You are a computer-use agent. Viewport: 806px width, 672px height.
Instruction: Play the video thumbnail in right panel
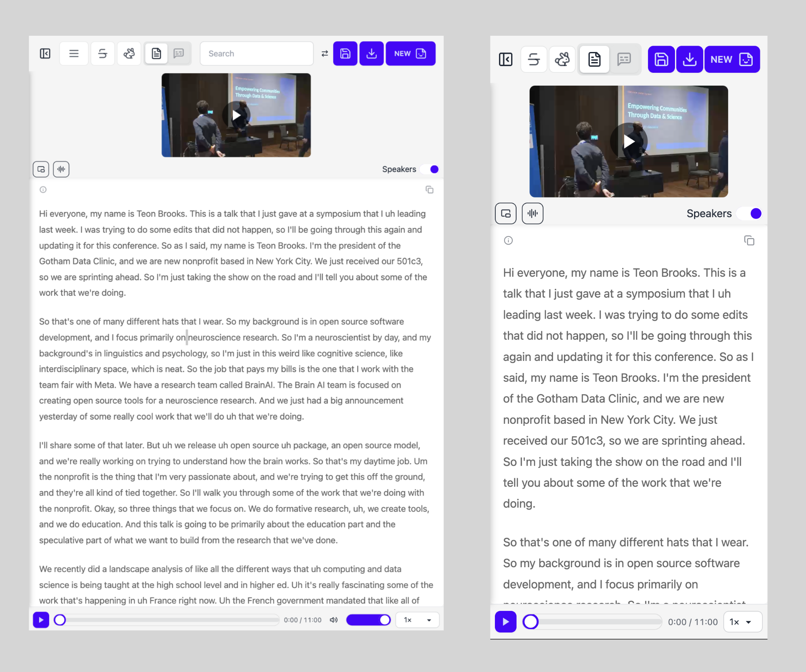coord(629,142)
